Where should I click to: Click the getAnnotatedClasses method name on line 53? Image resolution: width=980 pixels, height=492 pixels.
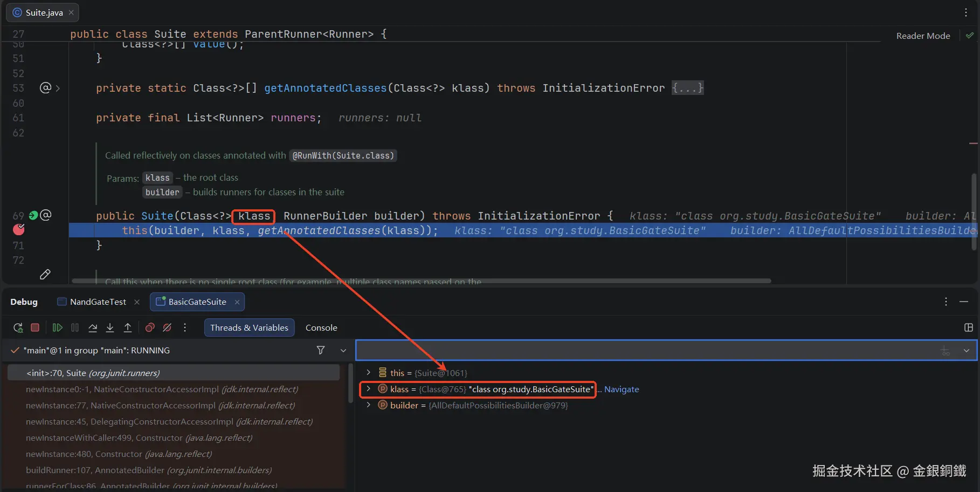tap(325, 88)
